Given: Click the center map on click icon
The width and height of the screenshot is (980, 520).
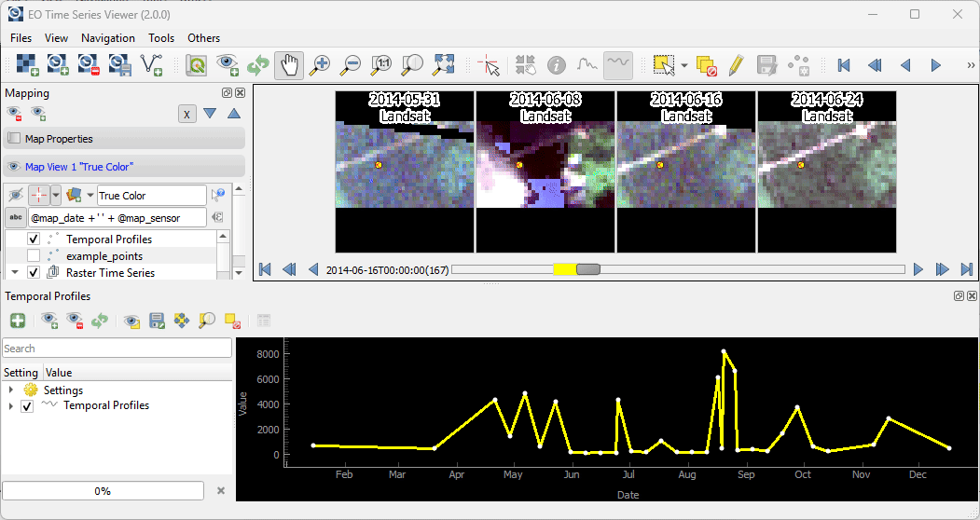Looking at the screenshot, I should (x=526, y=64).
